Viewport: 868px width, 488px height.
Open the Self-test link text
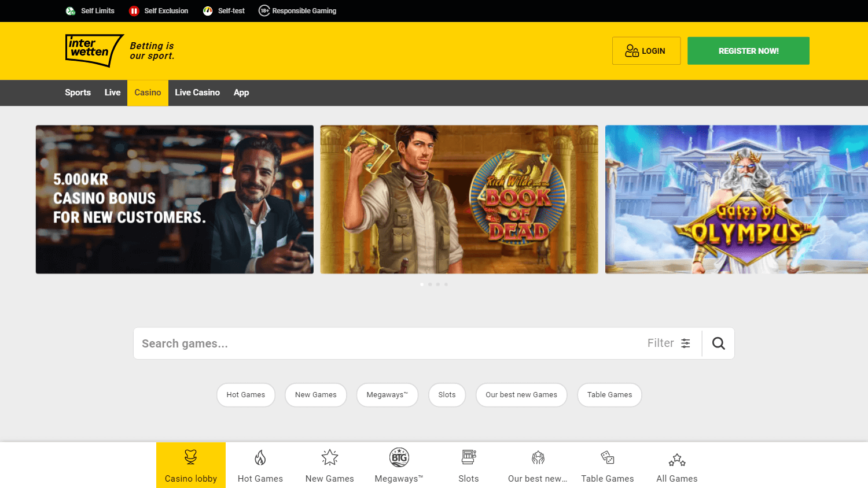231,11
